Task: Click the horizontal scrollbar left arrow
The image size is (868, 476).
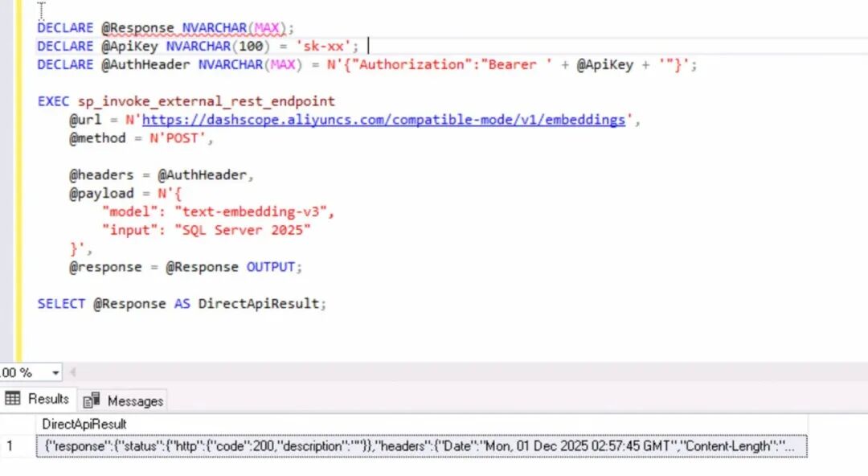Action: click(x=72, y=372)
